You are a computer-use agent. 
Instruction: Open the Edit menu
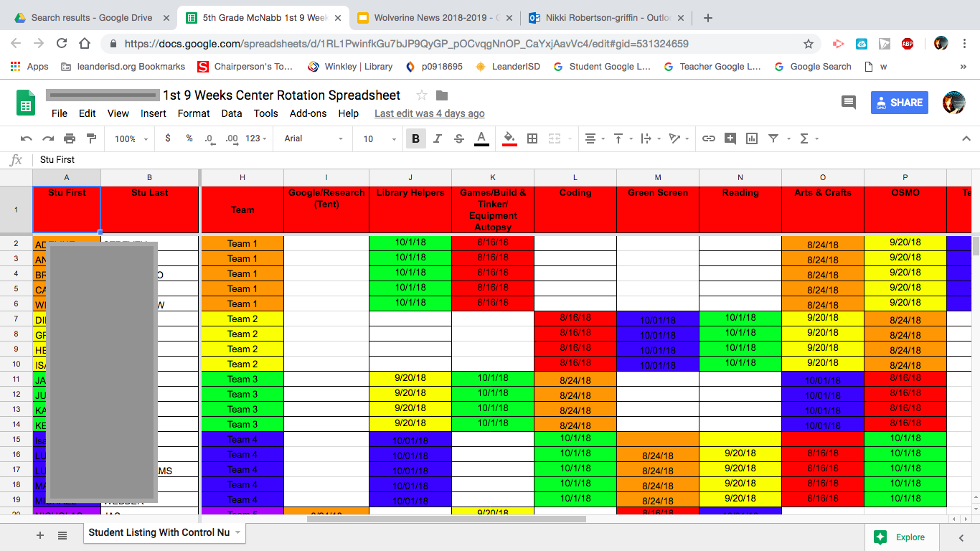pos(88,113)
